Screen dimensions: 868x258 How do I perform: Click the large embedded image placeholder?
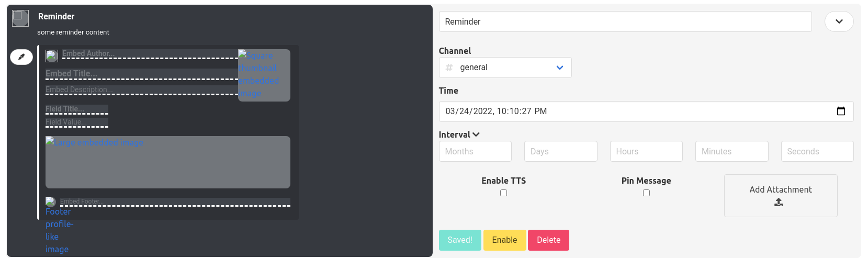(167, 162)
